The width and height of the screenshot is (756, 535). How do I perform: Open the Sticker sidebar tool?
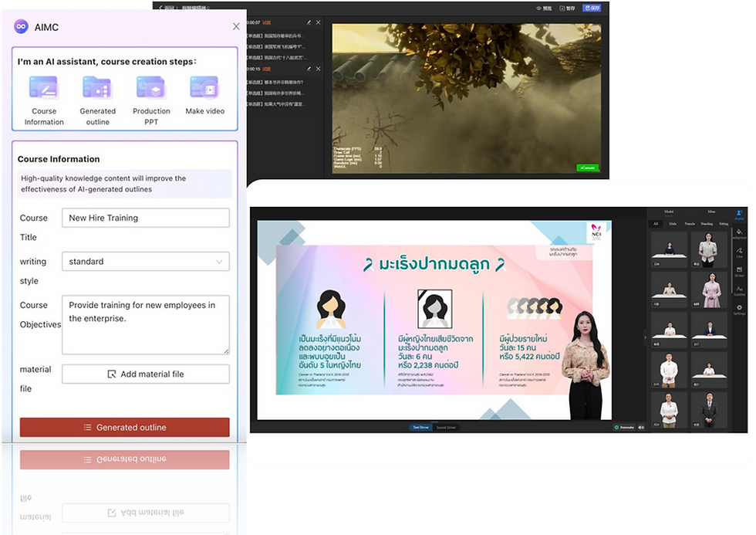click(739, 272)
